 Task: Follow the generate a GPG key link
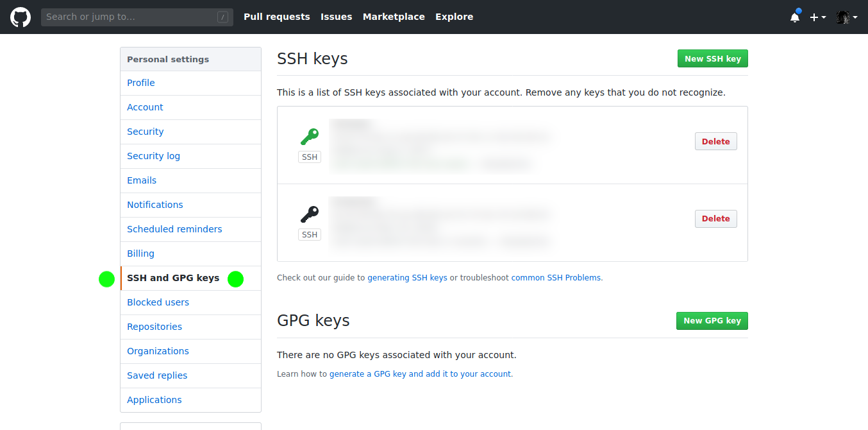point(420,374)
